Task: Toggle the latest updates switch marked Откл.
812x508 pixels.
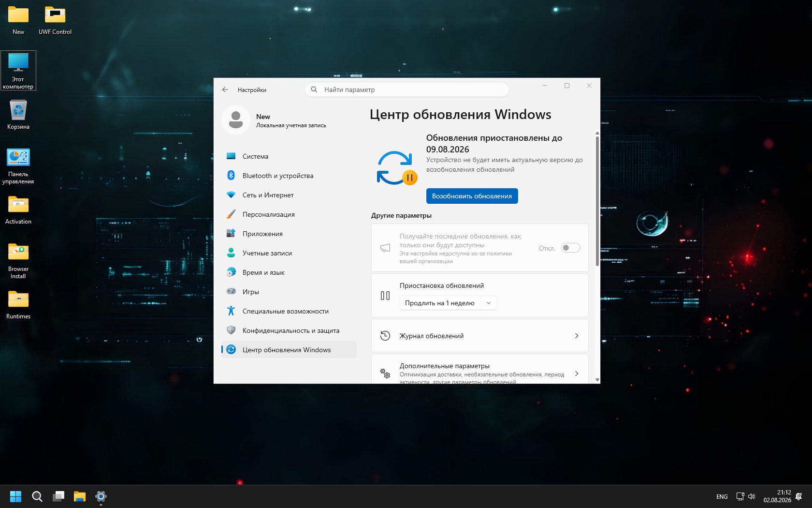Action: pyautogui.click(x=570, y=248)
